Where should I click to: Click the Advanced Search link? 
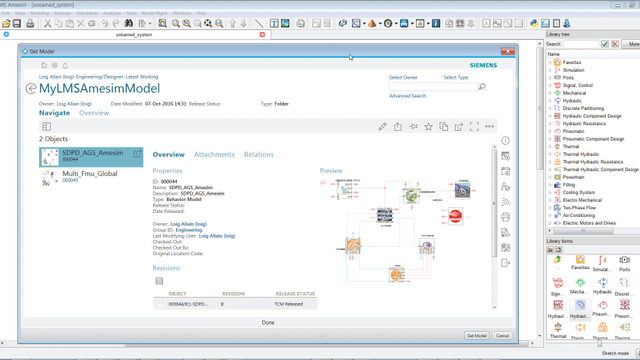click(x=407, y=96)
